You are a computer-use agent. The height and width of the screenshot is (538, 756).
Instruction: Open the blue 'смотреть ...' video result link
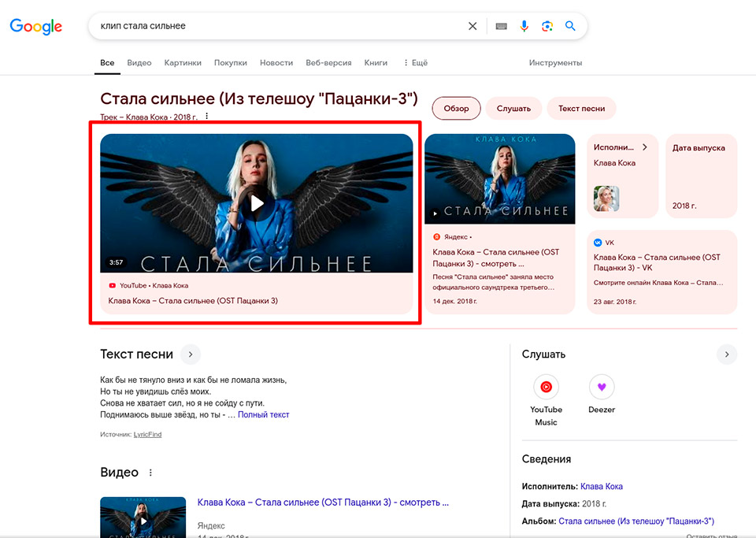[323, 503]
